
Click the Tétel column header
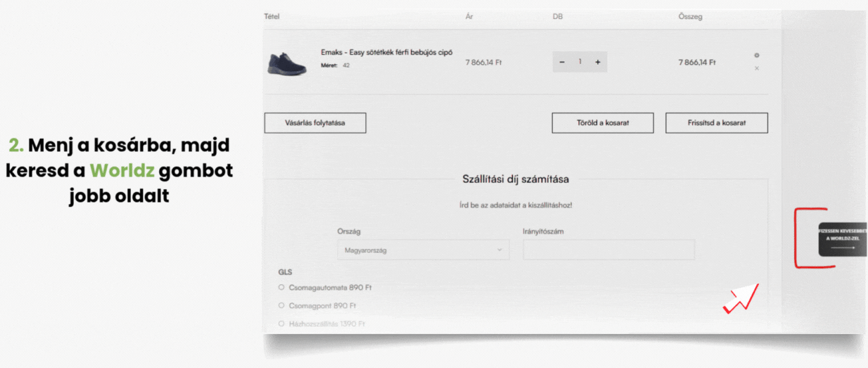[x=271, y=17]
